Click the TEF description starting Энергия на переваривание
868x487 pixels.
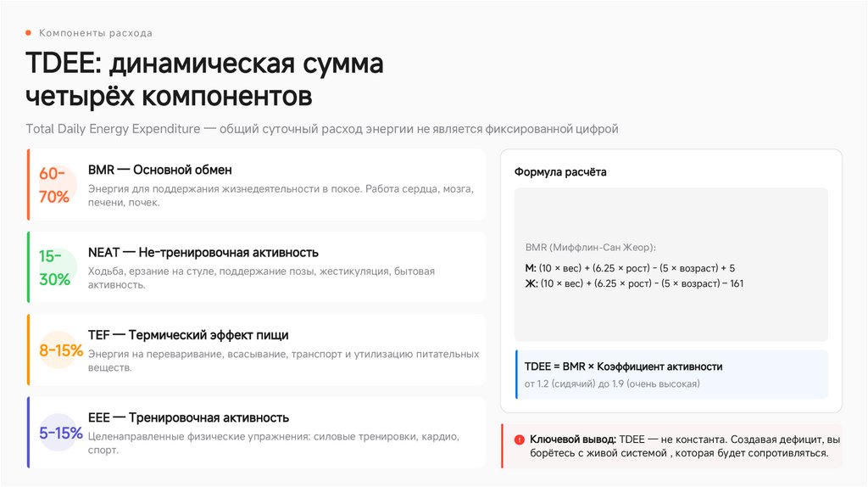(x=283, y=361)
